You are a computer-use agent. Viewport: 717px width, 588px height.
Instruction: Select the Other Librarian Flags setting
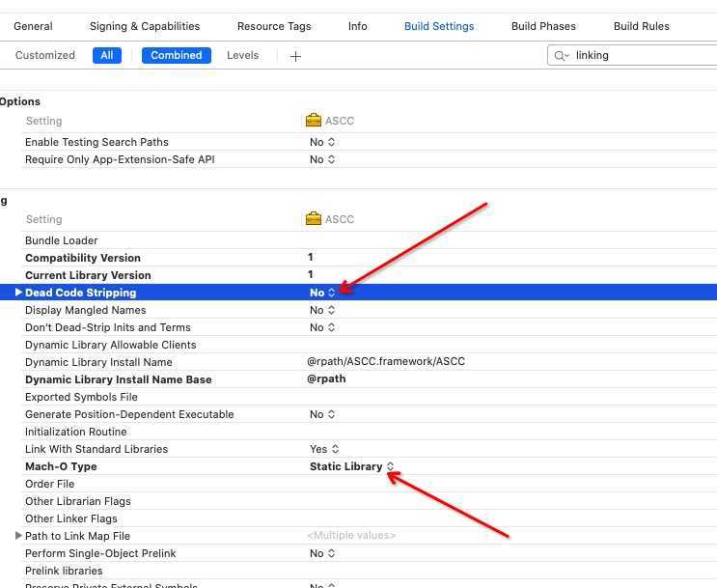click(x=78, y=501)
